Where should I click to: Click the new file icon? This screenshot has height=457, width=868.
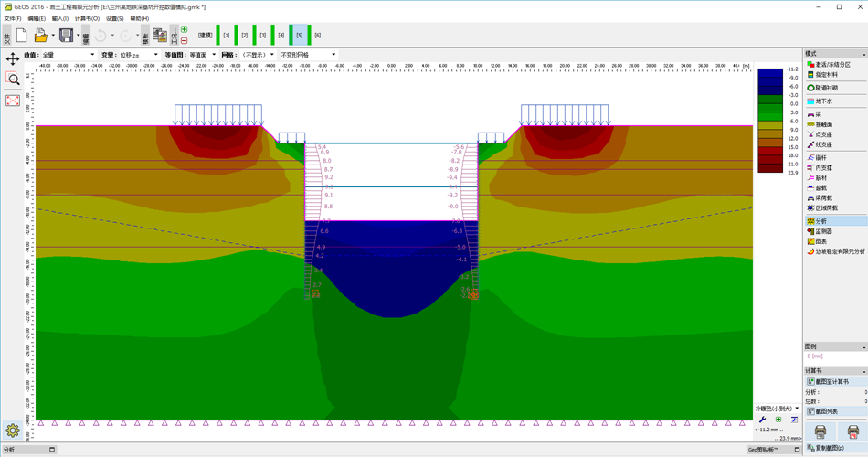21,36
